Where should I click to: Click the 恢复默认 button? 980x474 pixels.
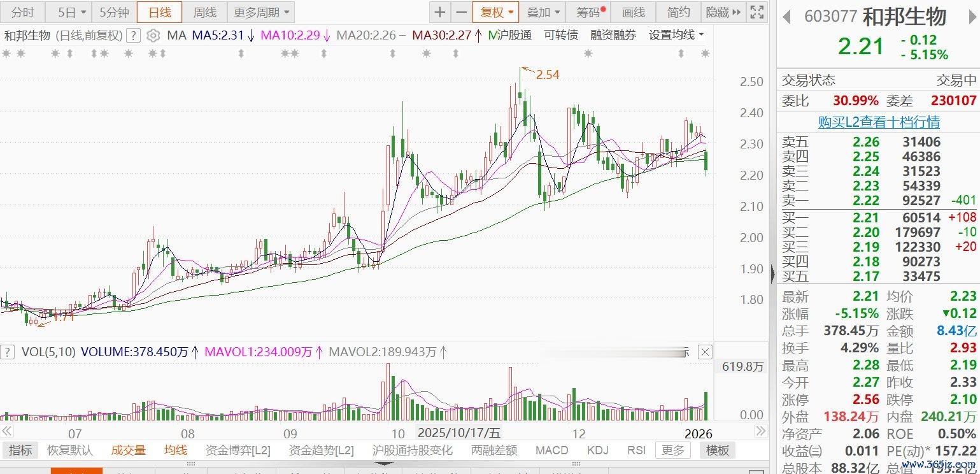70,450
